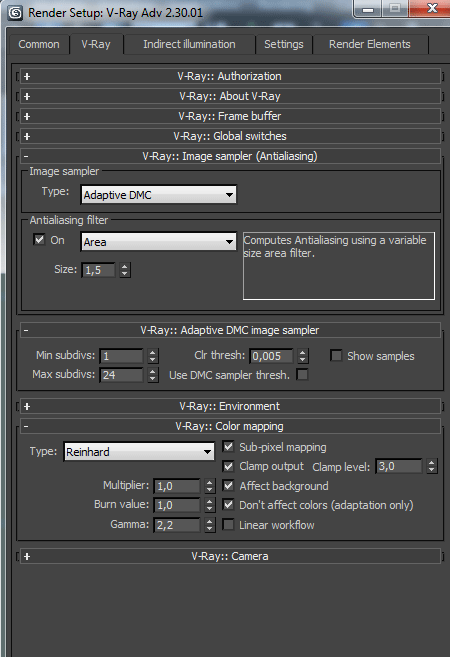This screenshot has width=450, height=657.
Task: Click the Max subdivs spinner arrows
Action: [153, 375]
